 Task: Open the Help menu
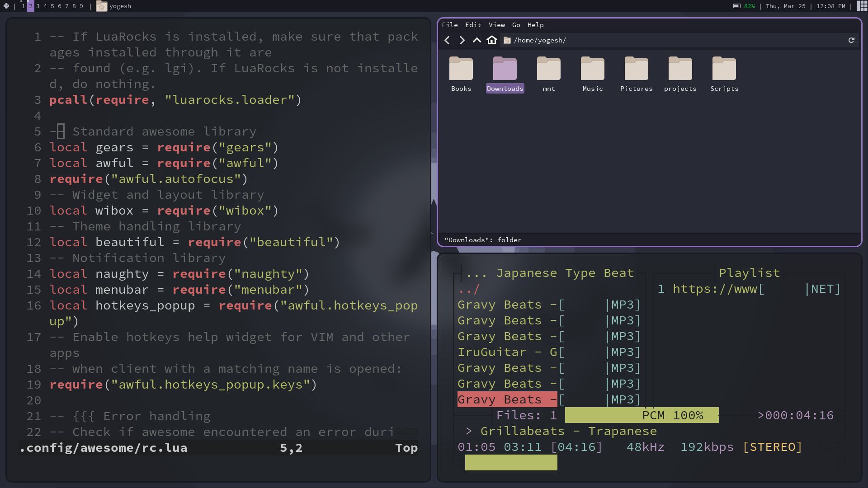click(535, 25)
